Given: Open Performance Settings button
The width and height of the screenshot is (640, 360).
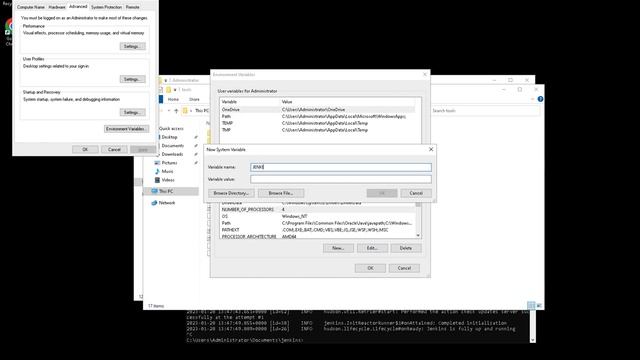Looking at the screenshot, I should click(x=132, y=46).
